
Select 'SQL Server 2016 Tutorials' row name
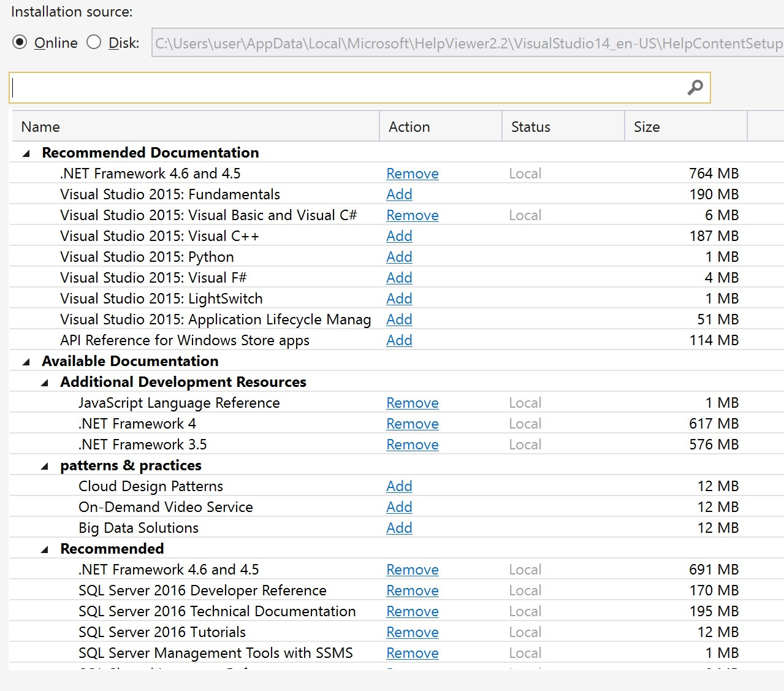pos(162,632)
